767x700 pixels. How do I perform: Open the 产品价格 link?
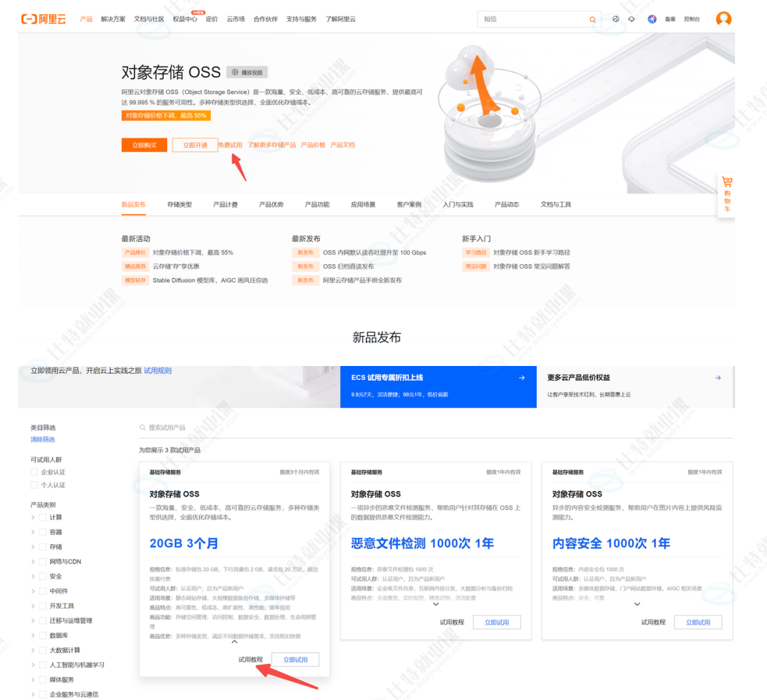[x=313, y=145]
